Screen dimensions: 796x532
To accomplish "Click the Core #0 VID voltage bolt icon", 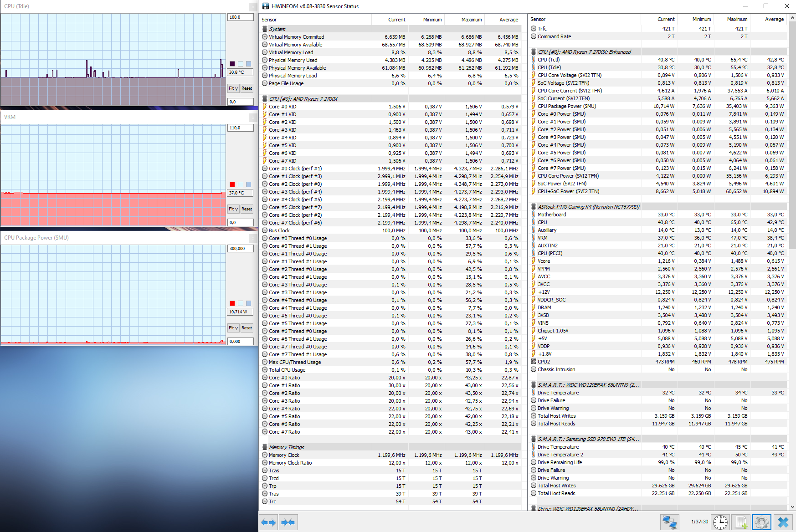I will point(265,107).
